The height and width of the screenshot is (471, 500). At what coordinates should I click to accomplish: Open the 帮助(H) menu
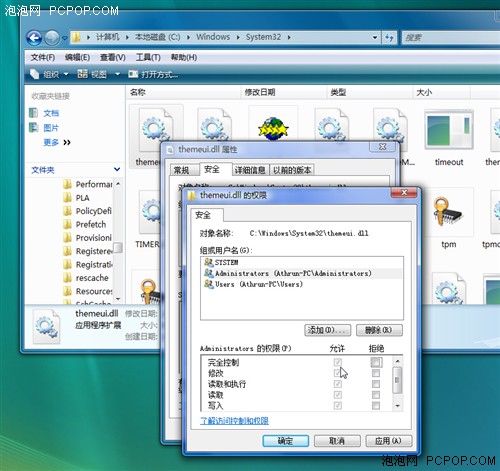tap(184, 57)
